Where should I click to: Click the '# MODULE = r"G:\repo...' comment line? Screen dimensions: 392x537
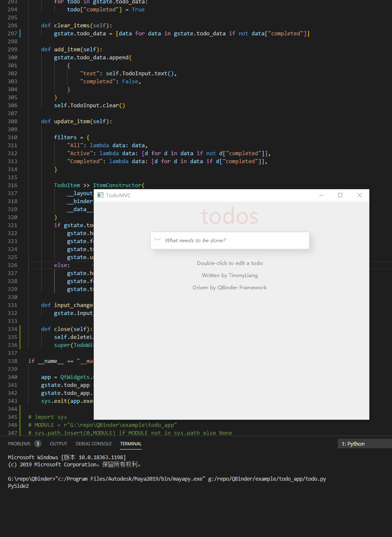click(103, 425)
